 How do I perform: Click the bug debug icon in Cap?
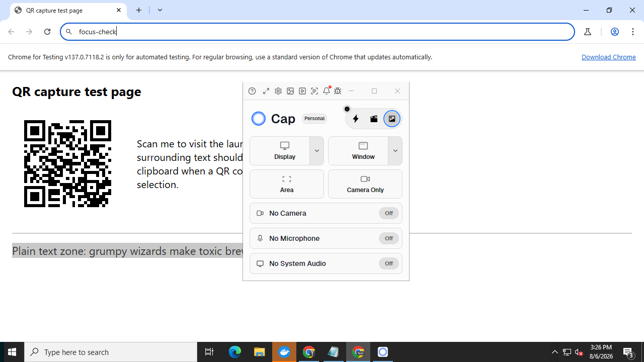[x=338, y=91]
